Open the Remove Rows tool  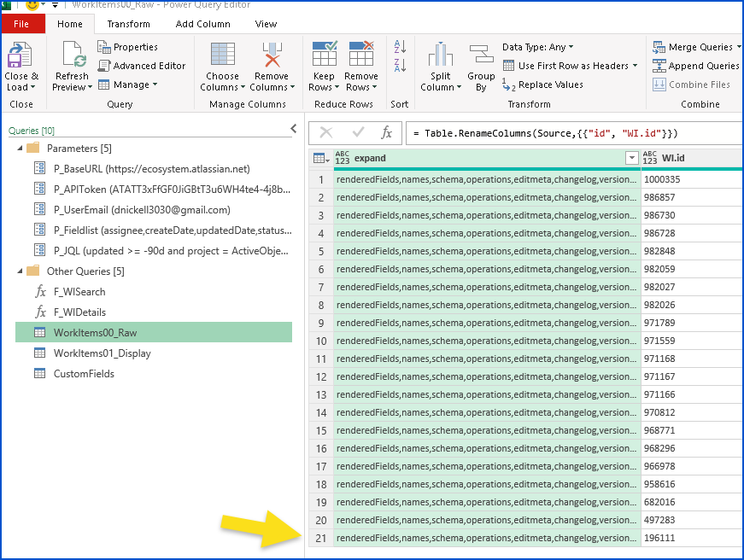pyautogui.click(x=360, y=64)
